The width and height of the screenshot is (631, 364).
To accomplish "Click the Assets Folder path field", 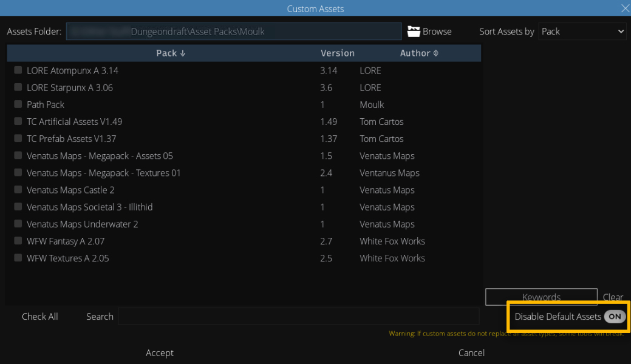I will coord(234,32).
